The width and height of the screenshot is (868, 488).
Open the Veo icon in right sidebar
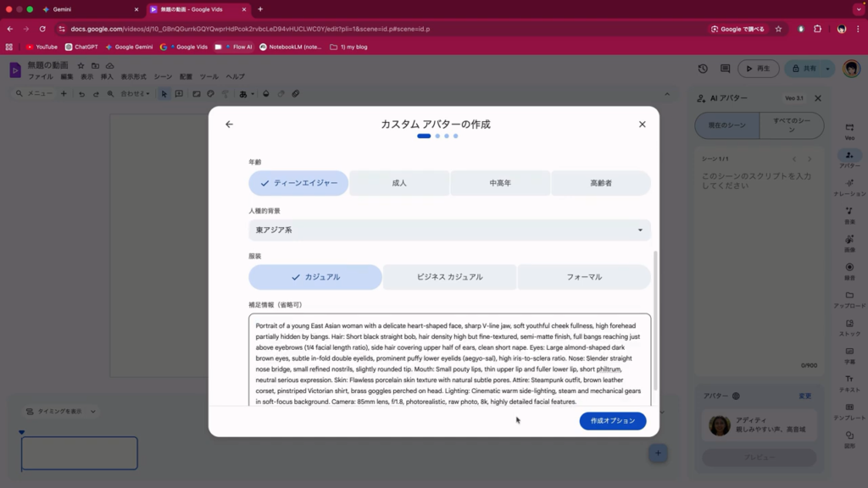(x=849, y=130)
